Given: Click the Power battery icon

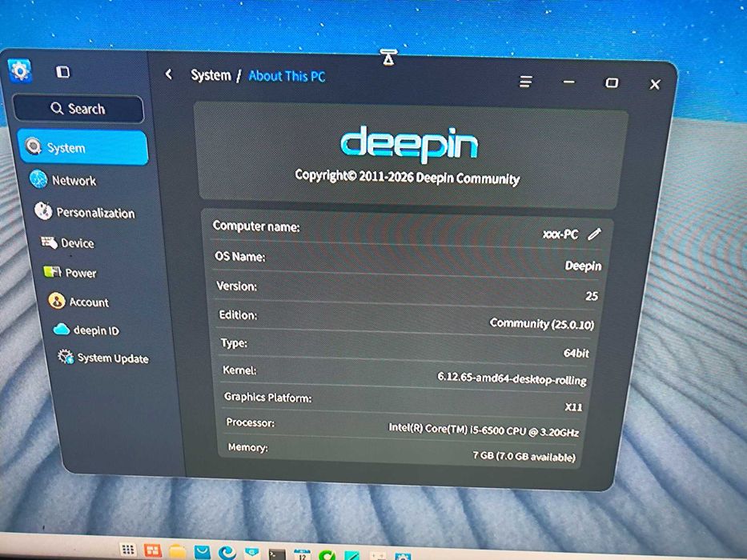Looking at the screenshot, I should point(52,272).
